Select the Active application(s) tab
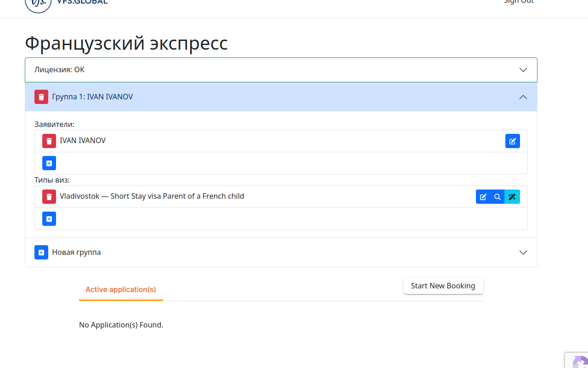 point(121,290)
